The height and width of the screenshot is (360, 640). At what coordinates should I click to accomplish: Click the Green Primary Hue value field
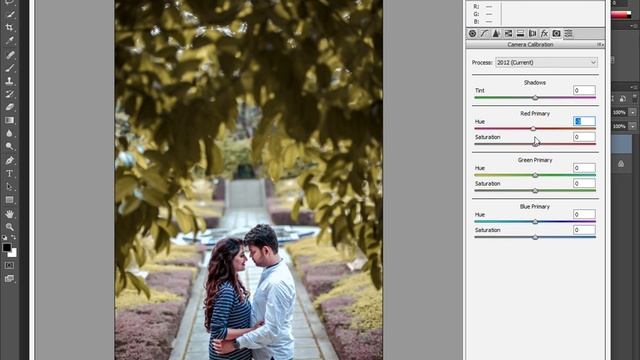pyautogui.click(x=584, y=168)
